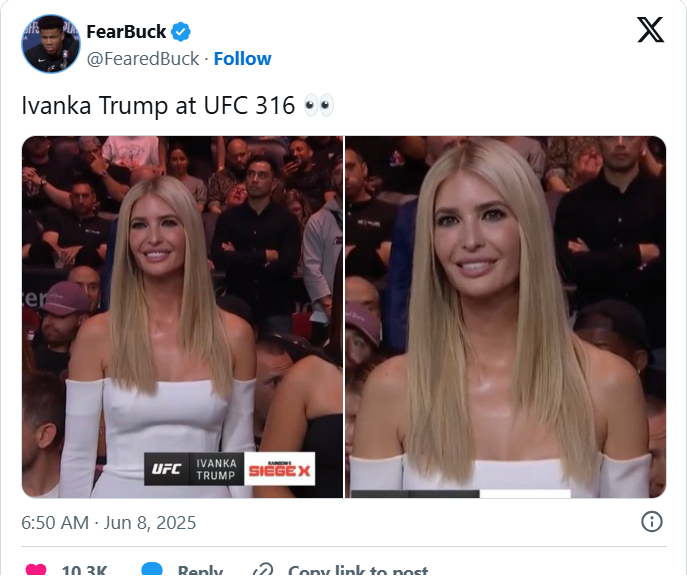Click the Siege X sponsor logo in photo
Viewport: 687px width, 581px height.
(280, 469)
